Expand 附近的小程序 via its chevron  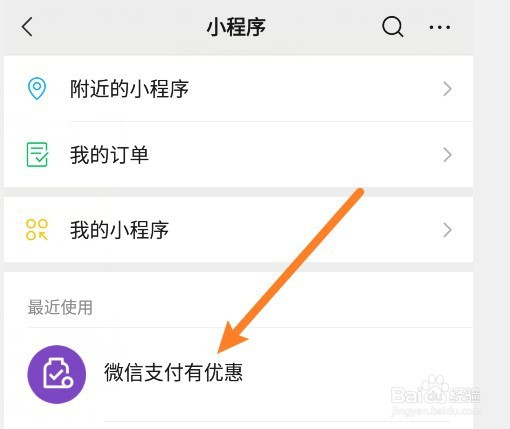coord(447,89)
